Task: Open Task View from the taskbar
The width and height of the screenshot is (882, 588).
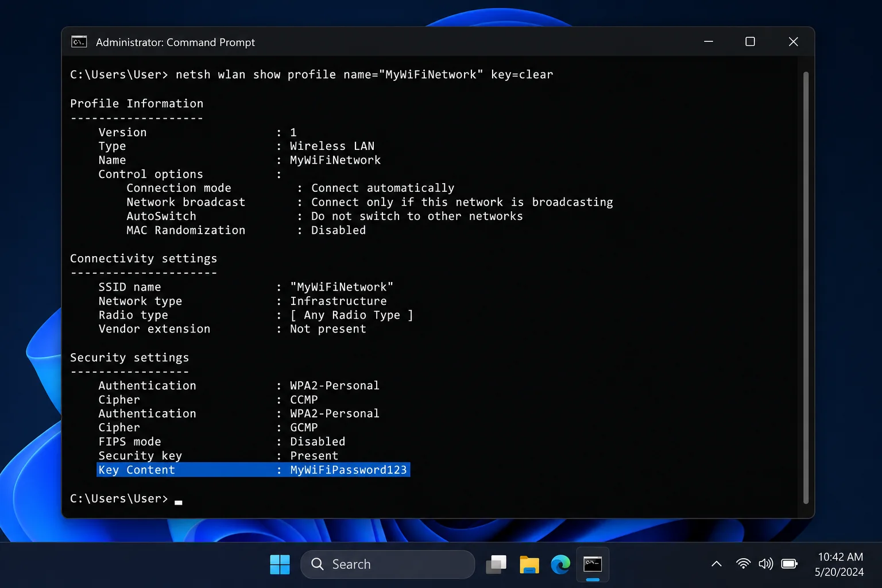Action: tap(496, 564)
